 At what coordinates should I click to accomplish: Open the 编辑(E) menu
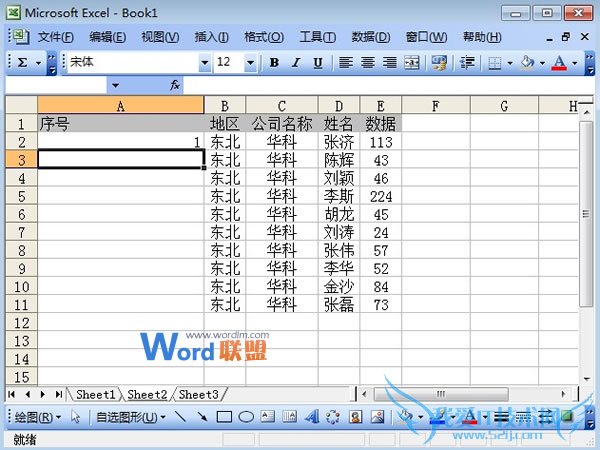tap(108, 37)
